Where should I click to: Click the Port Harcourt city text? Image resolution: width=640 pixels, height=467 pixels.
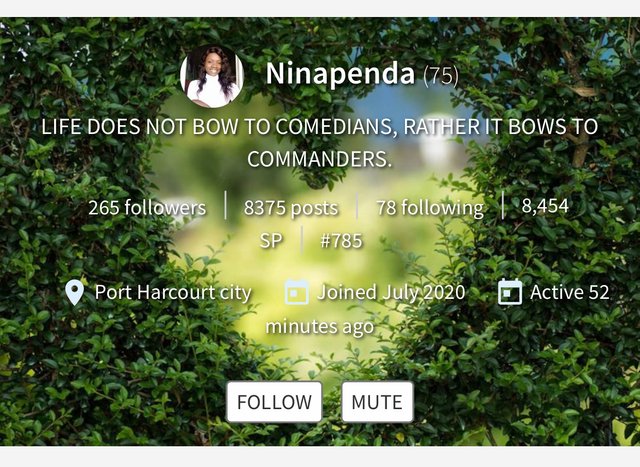173,292
